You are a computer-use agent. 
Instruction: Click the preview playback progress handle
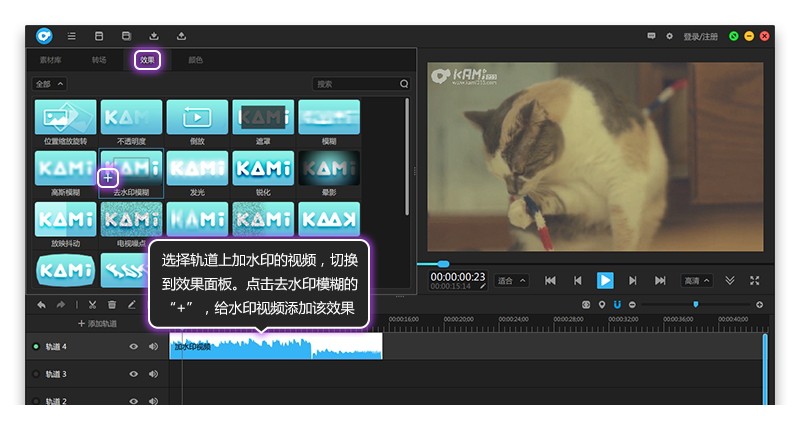click(x=443, y=264)
